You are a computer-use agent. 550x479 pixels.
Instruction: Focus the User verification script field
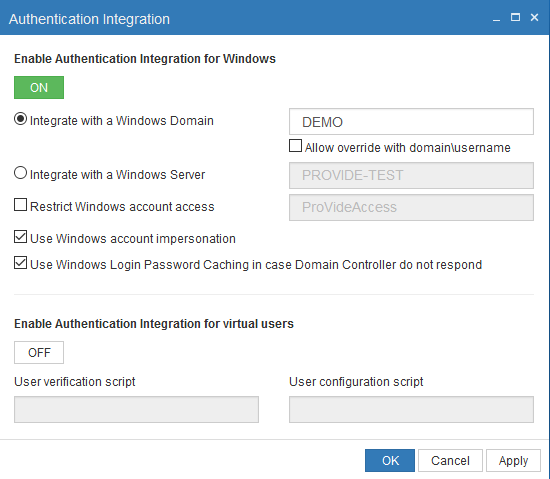point(136,410)
